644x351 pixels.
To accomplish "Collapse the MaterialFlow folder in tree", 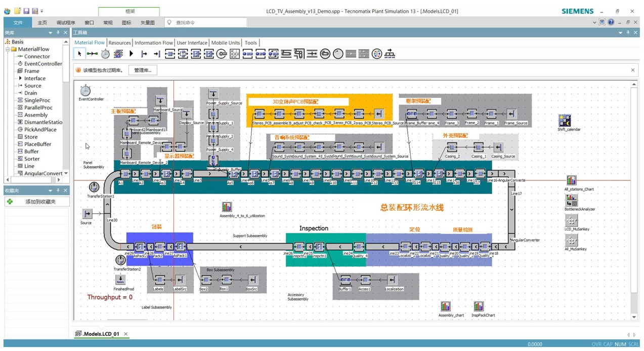I will pyautogui.click(x=8, y=49).
